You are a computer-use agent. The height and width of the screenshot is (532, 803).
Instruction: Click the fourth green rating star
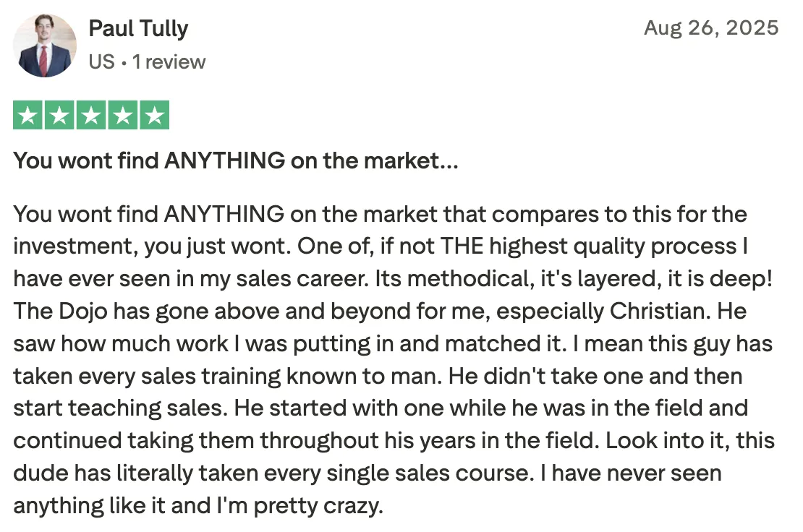tap(123, 115)
